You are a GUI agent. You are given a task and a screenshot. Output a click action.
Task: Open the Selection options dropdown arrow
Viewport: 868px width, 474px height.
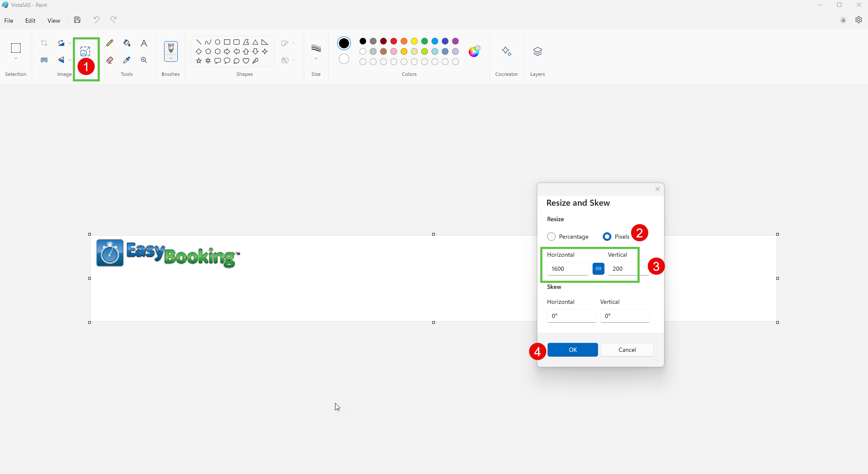click(x=16, y=59)
